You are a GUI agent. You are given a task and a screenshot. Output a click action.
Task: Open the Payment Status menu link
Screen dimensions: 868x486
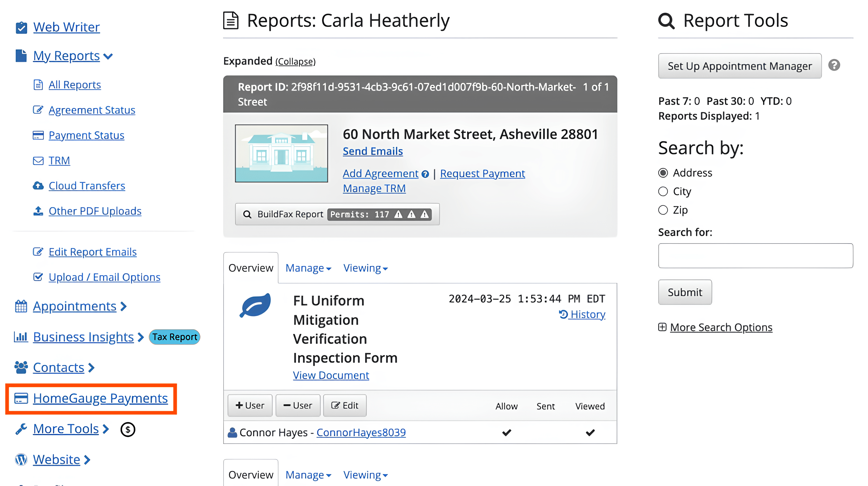tap(86, 135)
